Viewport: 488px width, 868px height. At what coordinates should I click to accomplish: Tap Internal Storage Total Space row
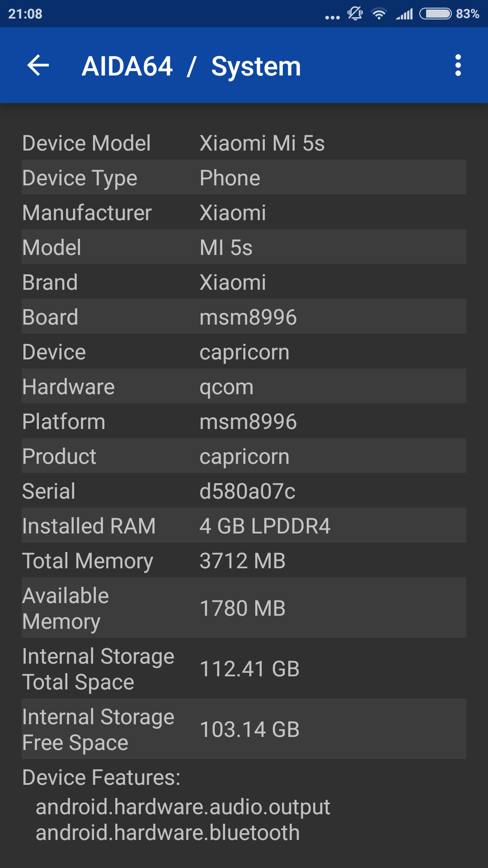pos(244,669)
